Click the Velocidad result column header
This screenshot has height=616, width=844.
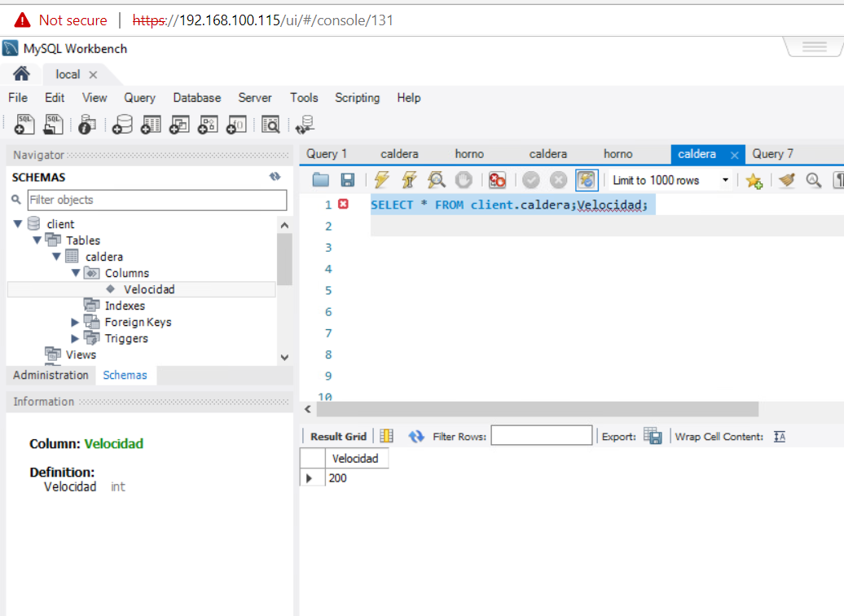point(356,458)
